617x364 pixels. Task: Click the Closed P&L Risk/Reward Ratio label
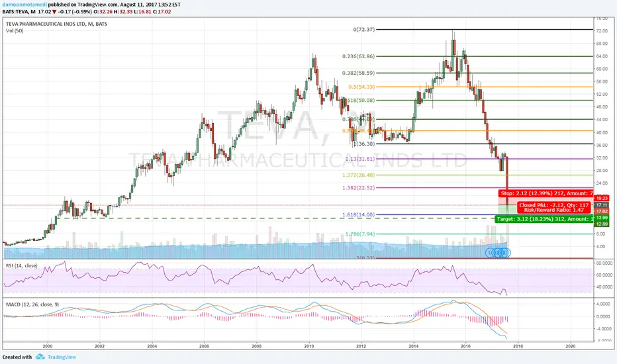553,207
